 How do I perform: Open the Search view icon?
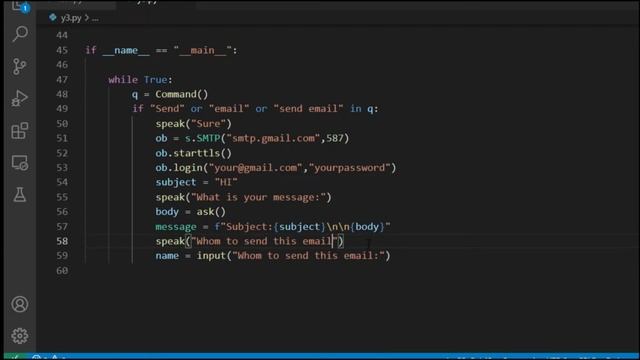[x=20, y=34]
